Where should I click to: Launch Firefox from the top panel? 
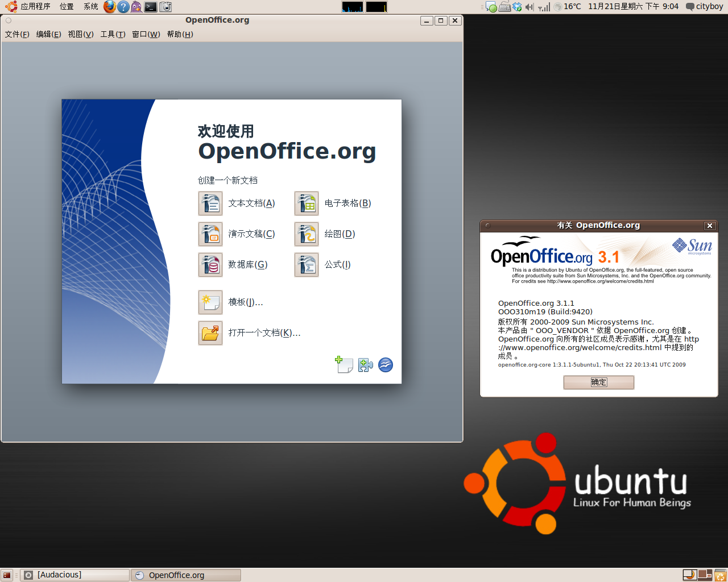tap(110, 7)
